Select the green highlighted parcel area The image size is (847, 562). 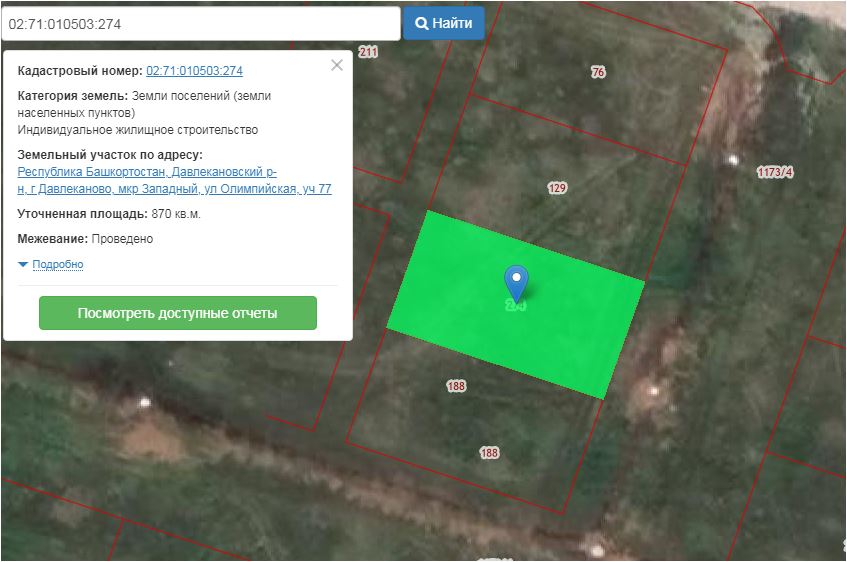(x=570, y=330)
